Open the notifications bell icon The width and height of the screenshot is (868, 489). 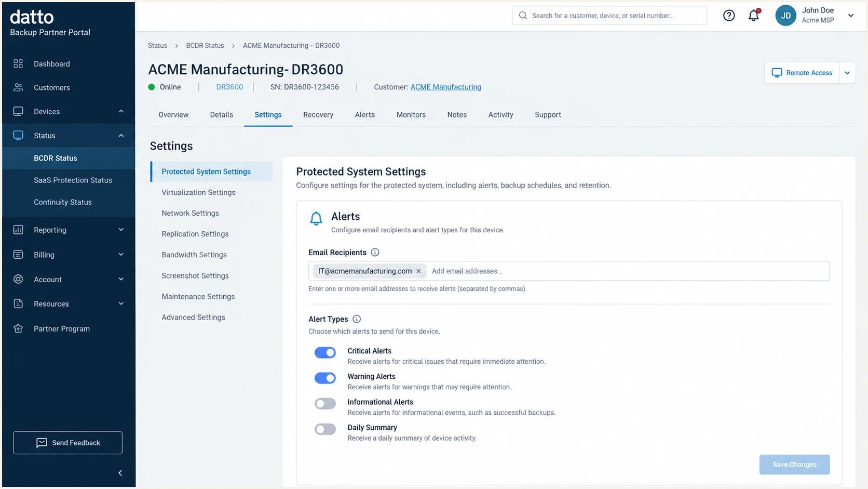click(x=754, y=15)
